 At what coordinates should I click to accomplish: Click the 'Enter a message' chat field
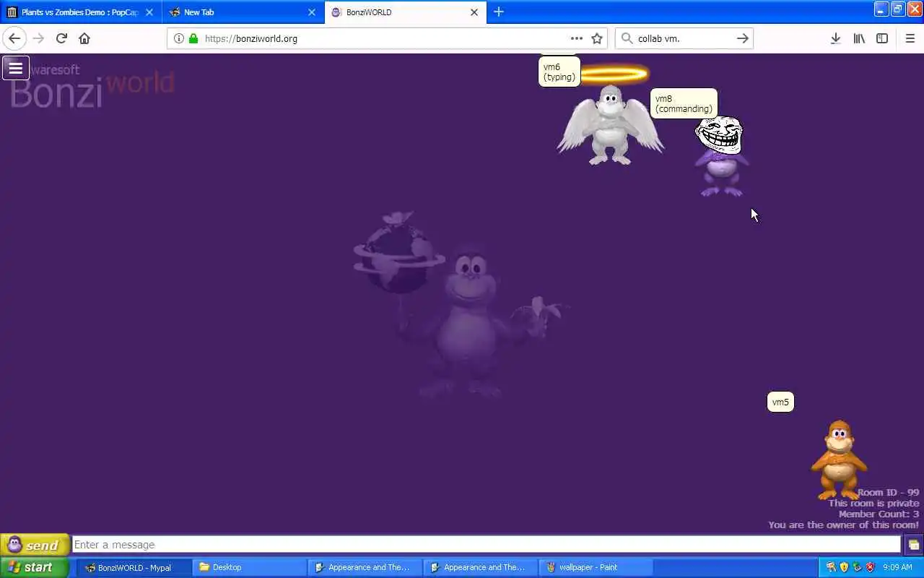tap(487, 545)
